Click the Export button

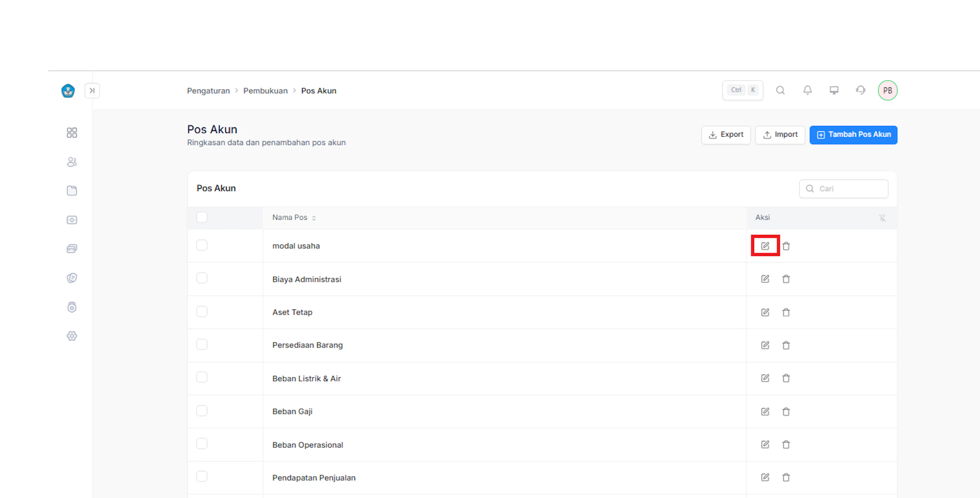point(726,135)
